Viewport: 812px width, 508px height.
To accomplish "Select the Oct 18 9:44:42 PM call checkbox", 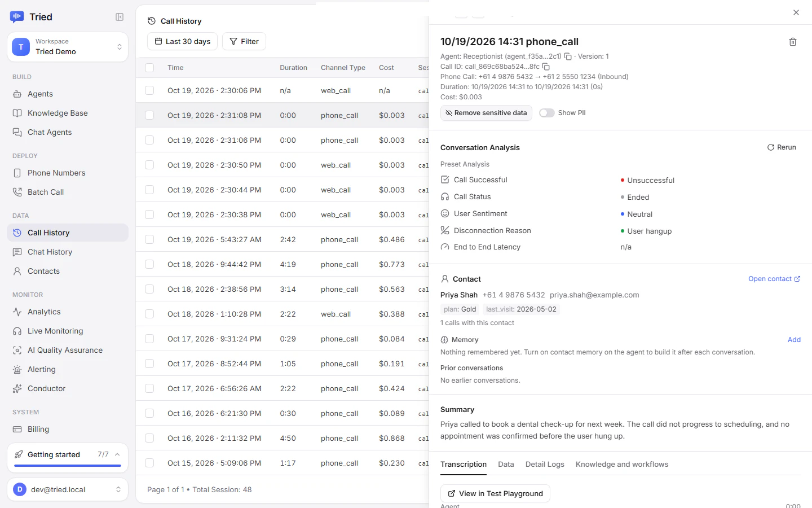I will (149, 264).
